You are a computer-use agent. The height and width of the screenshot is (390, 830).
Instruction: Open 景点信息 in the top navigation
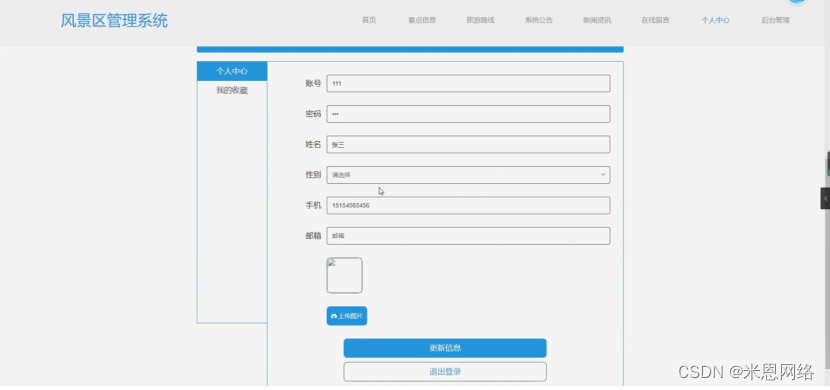(422, 21)
